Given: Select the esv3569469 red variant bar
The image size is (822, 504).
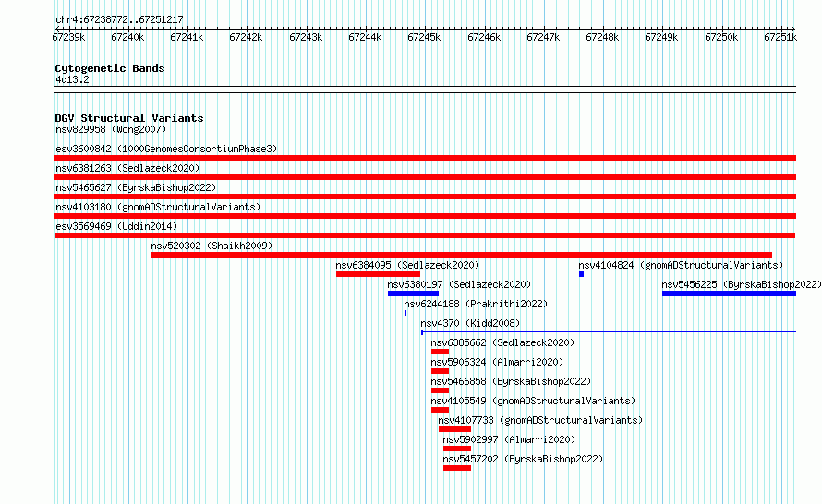Looking at the screenshot, I should coord(425,235).
